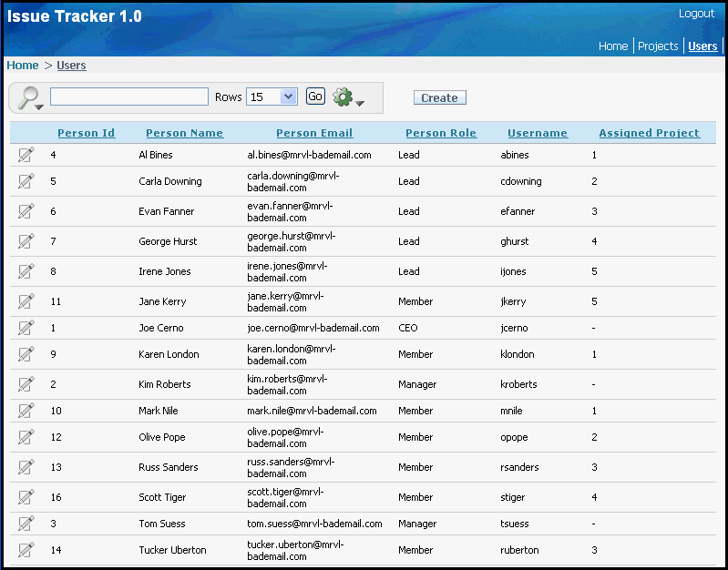Viewport: 728px width, 570px height.
Task: Expand the Rows dropdown showing 15
Action: click(x=272, y=97)
